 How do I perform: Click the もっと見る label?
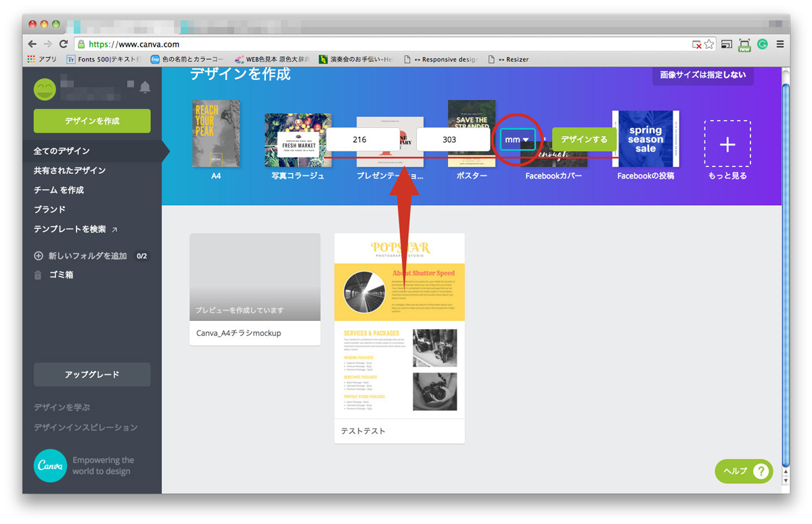pyautogui.click(x=727, y=176)
